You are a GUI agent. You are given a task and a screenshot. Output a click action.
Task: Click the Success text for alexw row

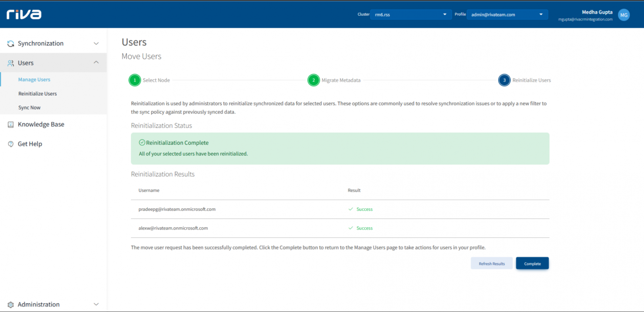point(364,228)
